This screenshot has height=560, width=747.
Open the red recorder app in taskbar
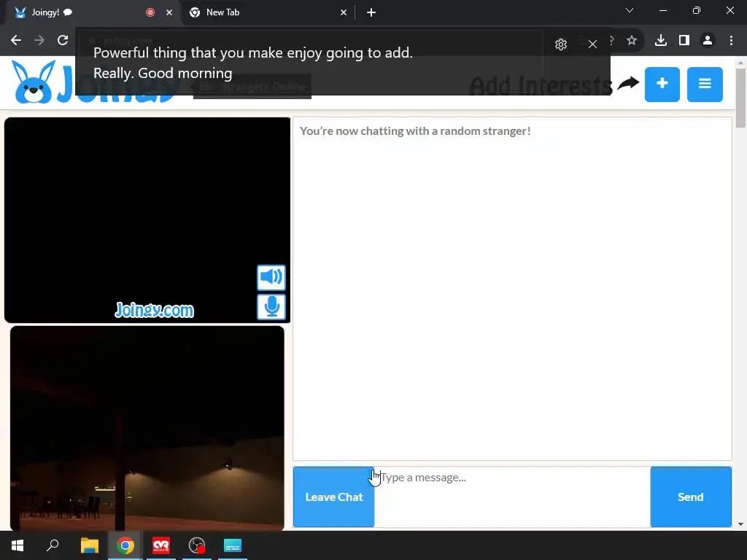161,545
